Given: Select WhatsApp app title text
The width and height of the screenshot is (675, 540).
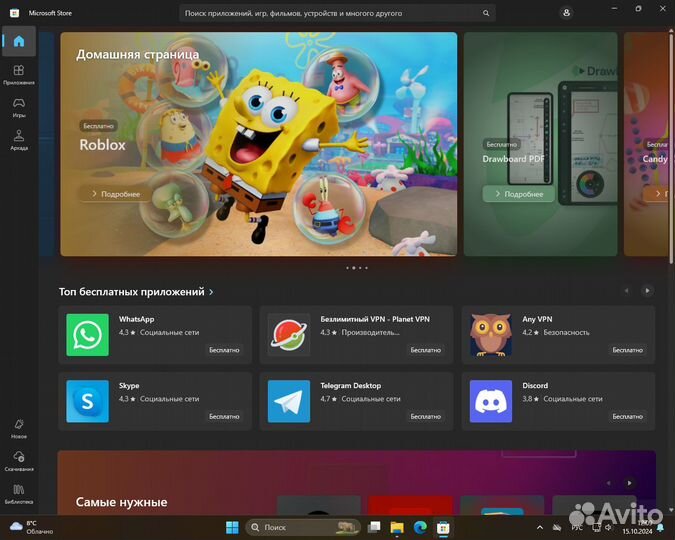Looking at the screenshot, I should point(136,319).
